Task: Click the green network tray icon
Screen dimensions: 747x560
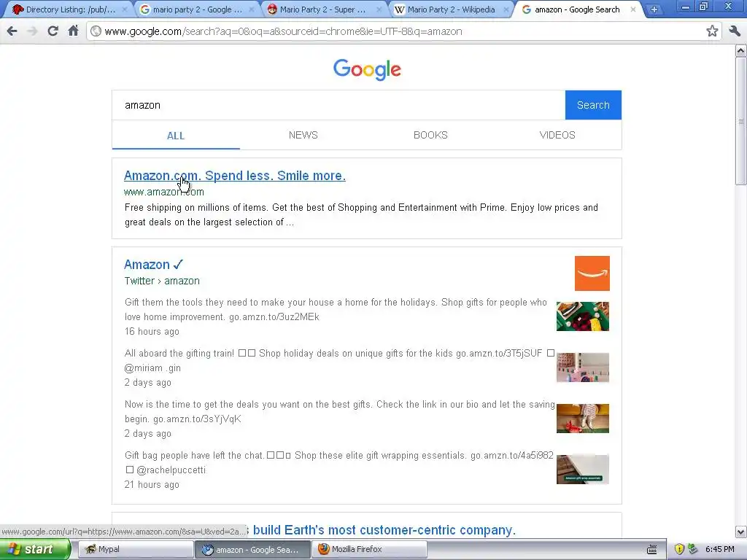Action: click(693, 550)
